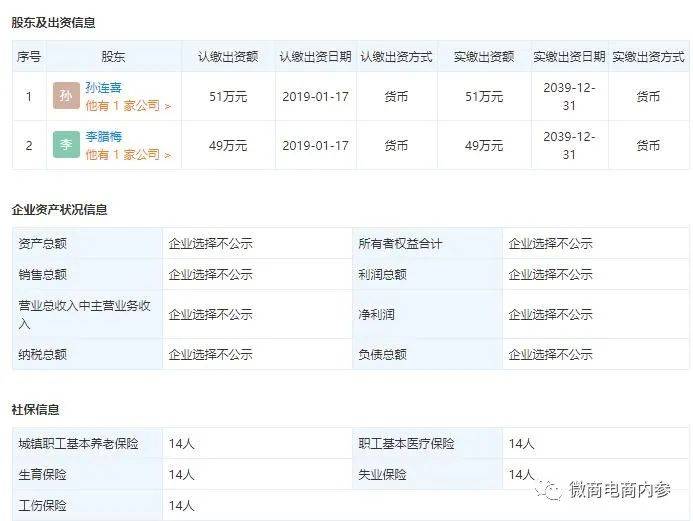Select row number 2 cell
The height and width of the screenshot is (521, 693).
(29, 145)
